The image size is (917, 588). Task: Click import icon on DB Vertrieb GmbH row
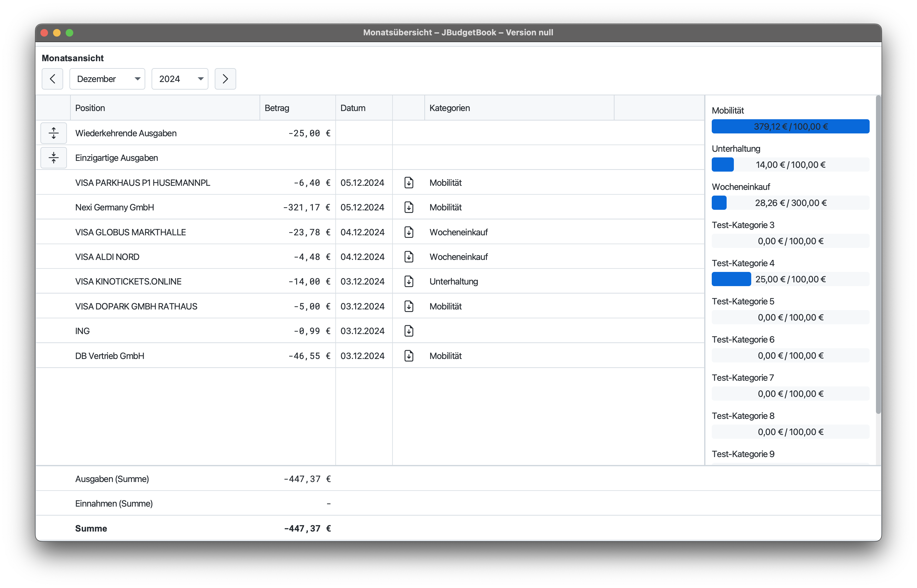[x=409, y=356]
